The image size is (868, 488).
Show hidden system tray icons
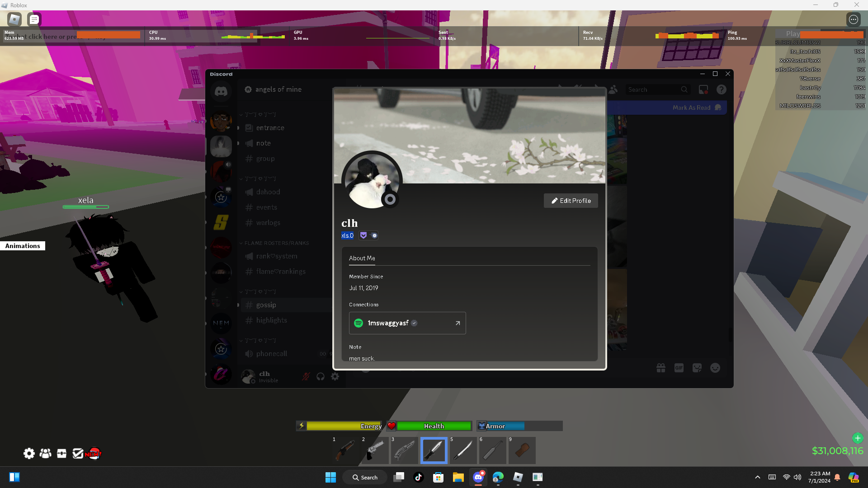pyautogui.click(x=758, y=477)
